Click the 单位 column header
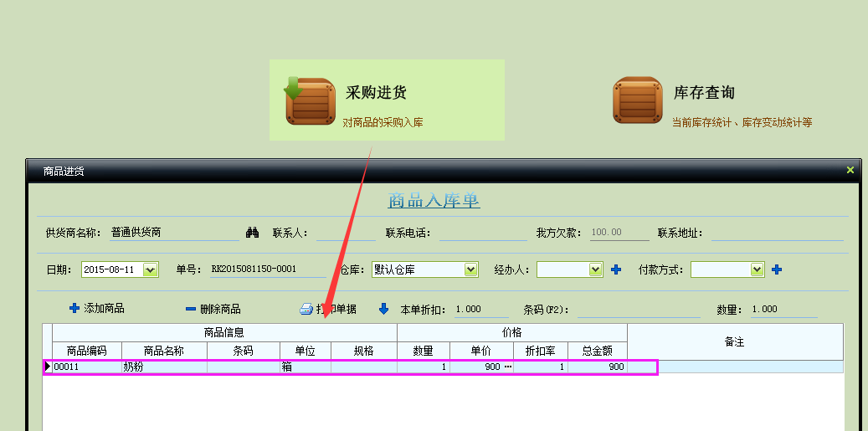Screen dimensions: 868x431 click(x=306, y=351)
